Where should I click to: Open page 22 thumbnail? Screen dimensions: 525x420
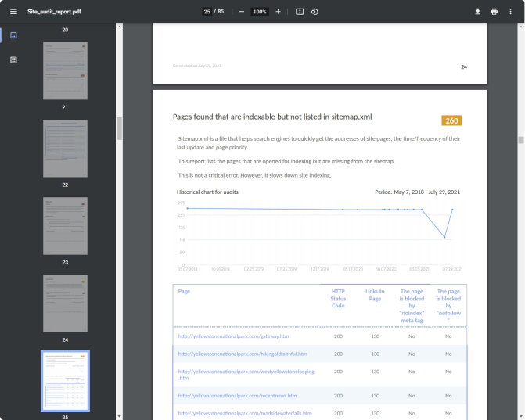pos(65,148)
